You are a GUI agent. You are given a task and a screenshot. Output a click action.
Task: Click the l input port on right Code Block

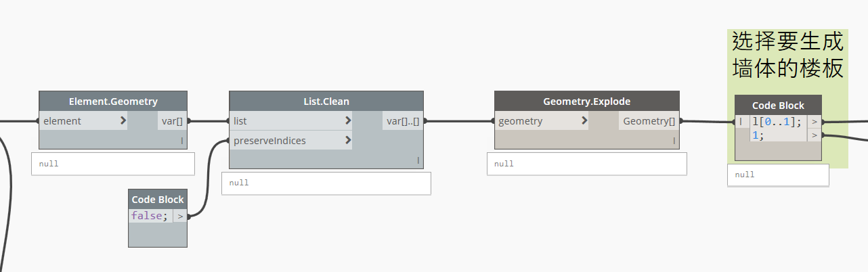pos(741,122)
